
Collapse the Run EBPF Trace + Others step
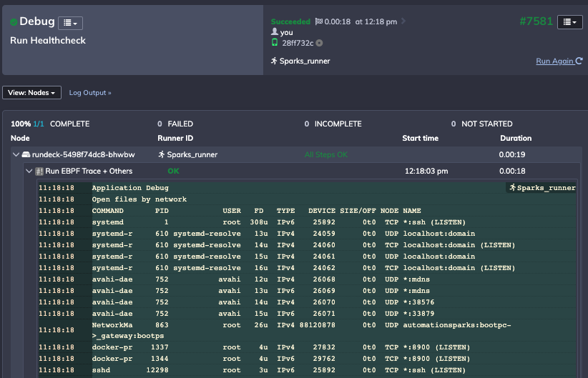[29, 171]
